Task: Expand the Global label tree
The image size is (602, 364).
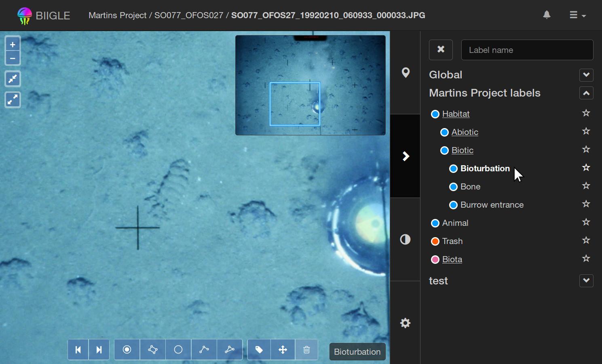Action: (586, 75)
